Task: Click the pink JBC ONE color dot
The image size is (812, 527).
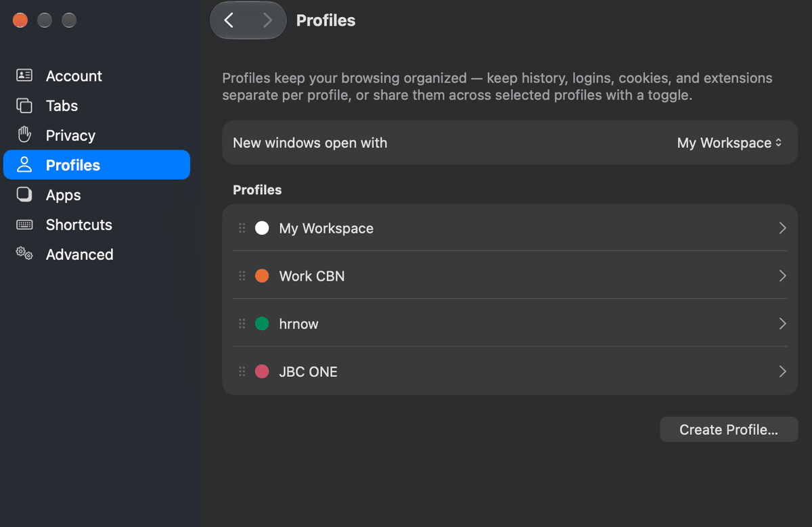Action: [262, 371]
